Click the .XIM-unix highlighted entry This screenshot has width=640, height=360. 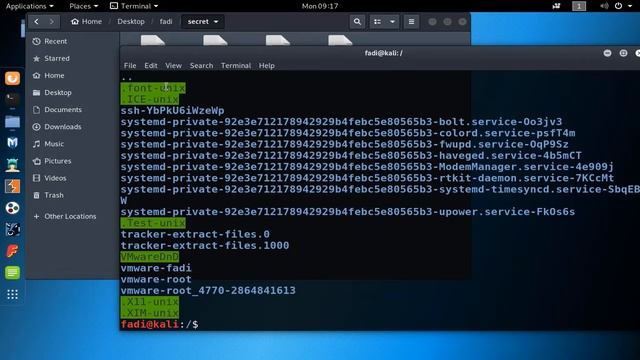pyautogui.click(x=149, y=313)
